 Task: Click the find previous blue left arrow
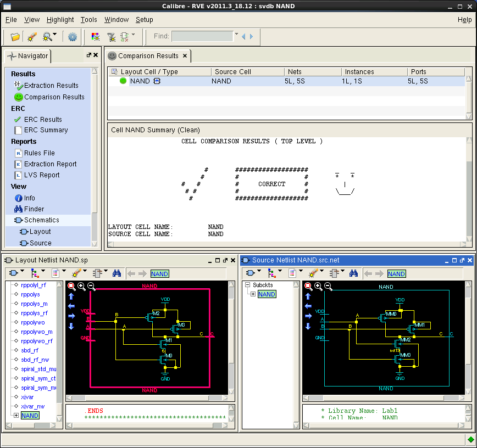243,36
